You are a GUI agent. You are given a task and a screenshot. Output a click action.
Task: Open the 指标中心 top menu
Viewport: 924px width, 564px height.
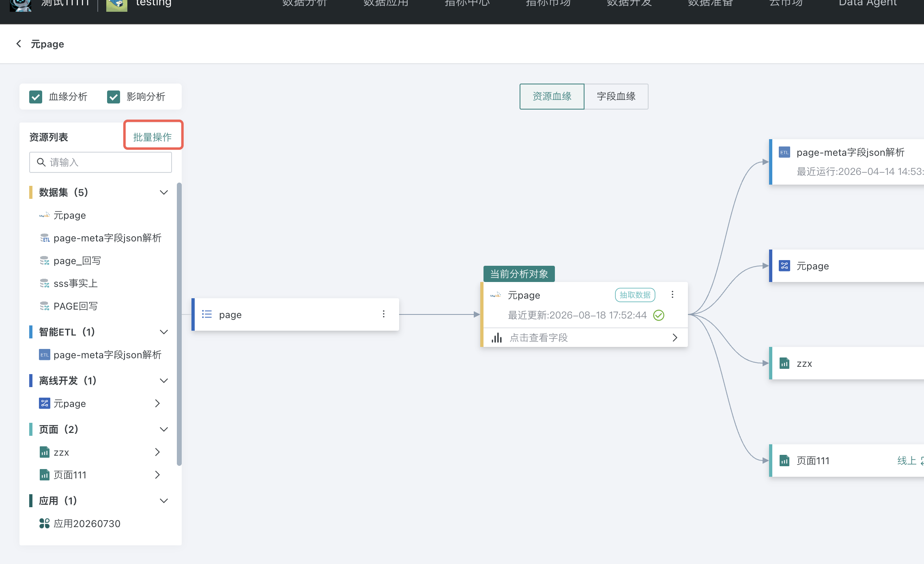click(467, 3)
